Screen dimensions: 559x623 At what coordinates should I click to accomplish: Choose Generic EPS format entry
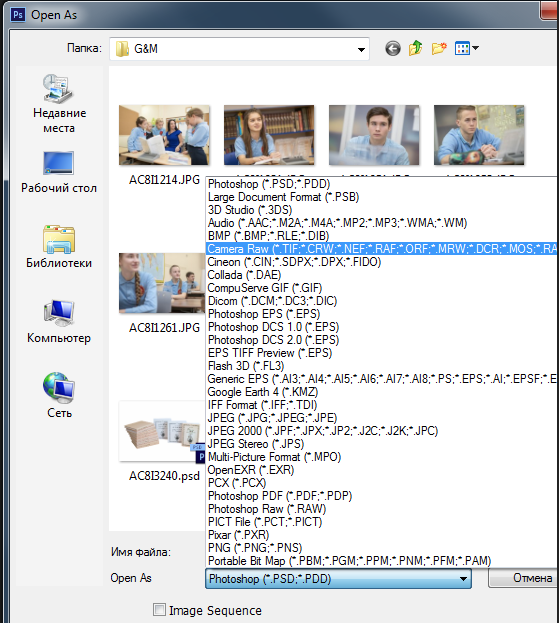click(x=381, y=379)
